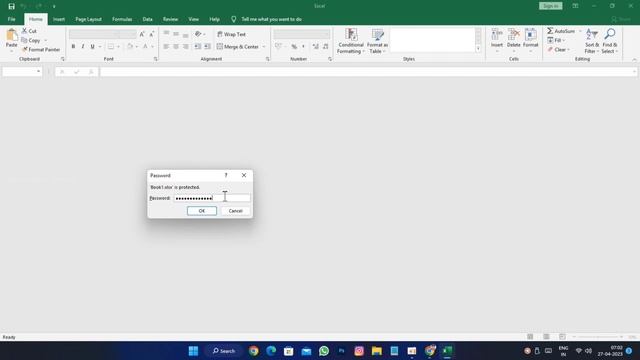Click the Fill Color bucket icon
640x360 pixels.
[x=130, y=47]
